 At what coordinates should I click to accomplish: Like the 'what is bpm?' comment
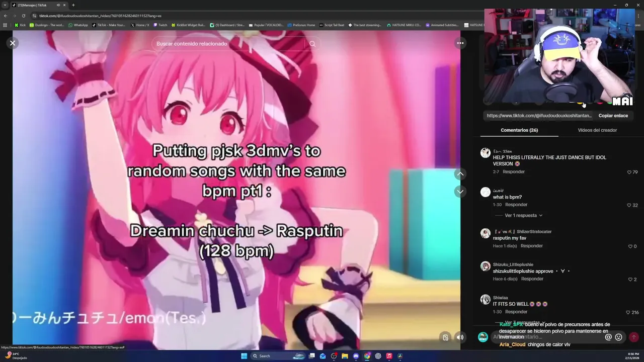(629, 205)
